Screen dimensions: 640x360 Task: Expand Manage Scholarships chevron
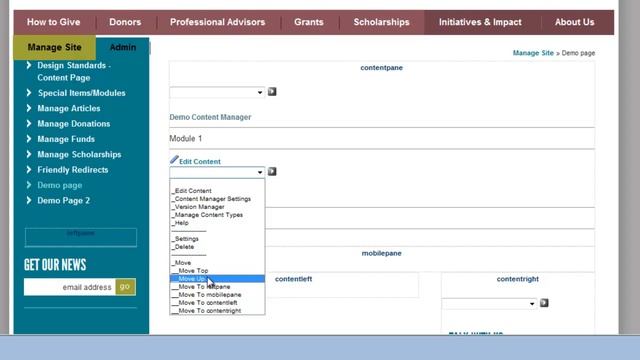(x=29, y=154)
